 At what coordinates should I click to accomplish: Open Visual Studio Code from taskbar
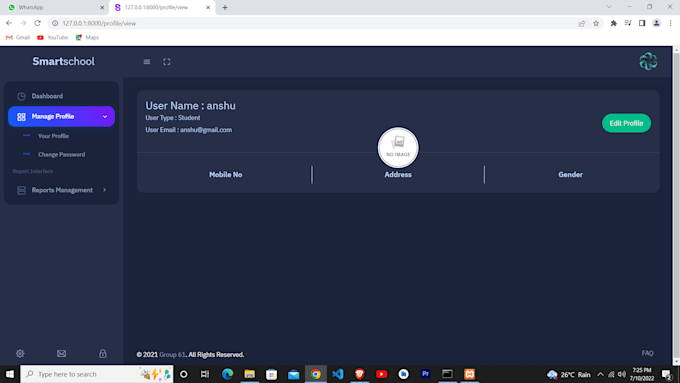337,374
